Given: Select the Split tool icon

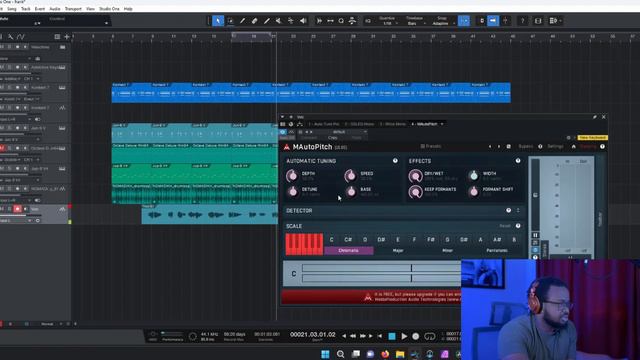Looking at the screenshot, I should click(242, 21).
